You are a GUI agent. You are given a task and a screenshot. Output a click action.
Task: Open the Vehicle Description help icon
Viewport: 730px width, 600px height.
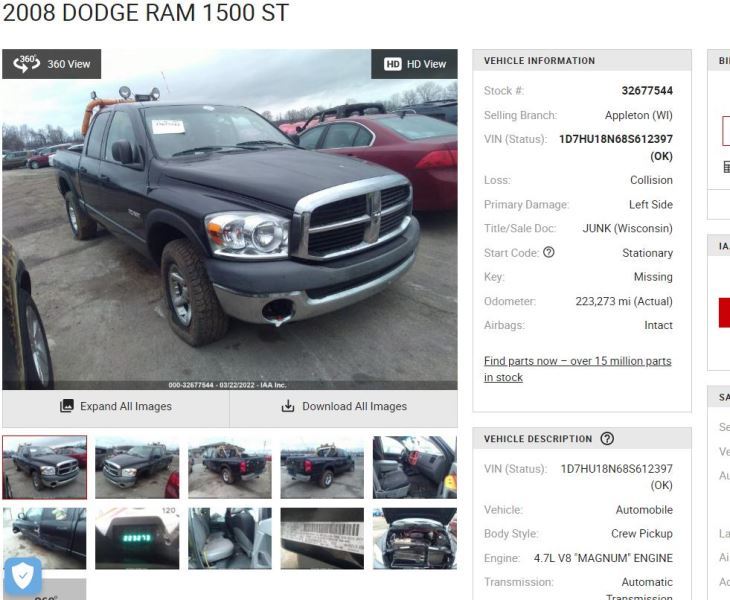point(607,438)
